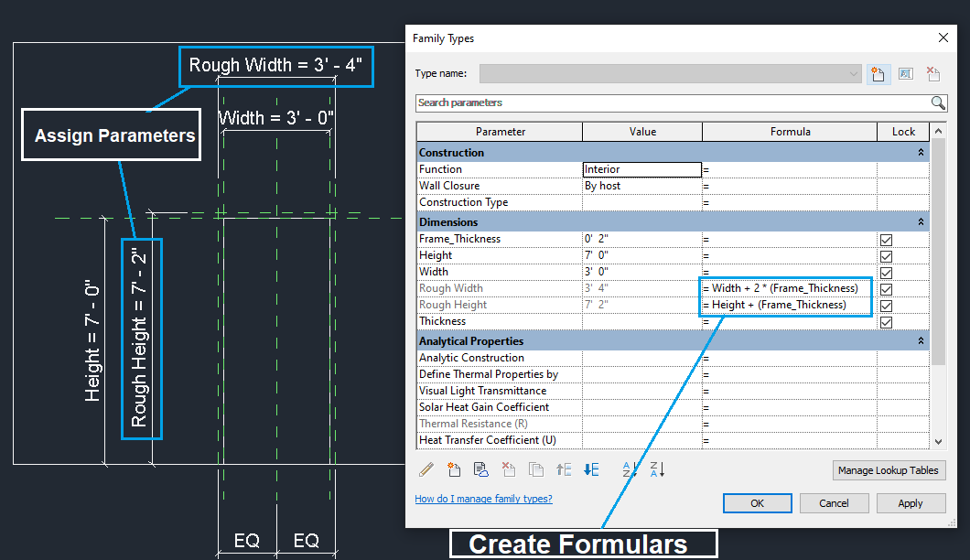The height and width of the screenshot is (560, 970).
Task: Click the Parameter column header
Action: 500,132
